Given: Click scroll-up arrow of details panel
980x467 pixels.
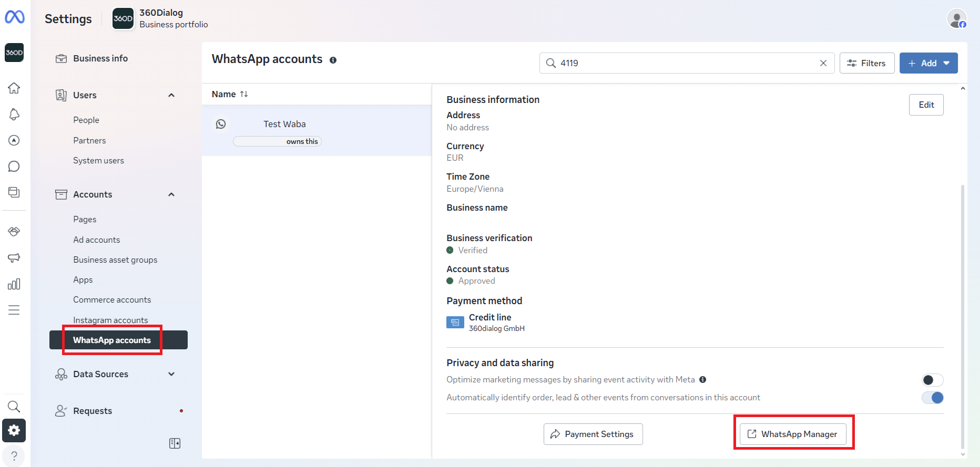Looking at the screenshot, I should point(963,88).
